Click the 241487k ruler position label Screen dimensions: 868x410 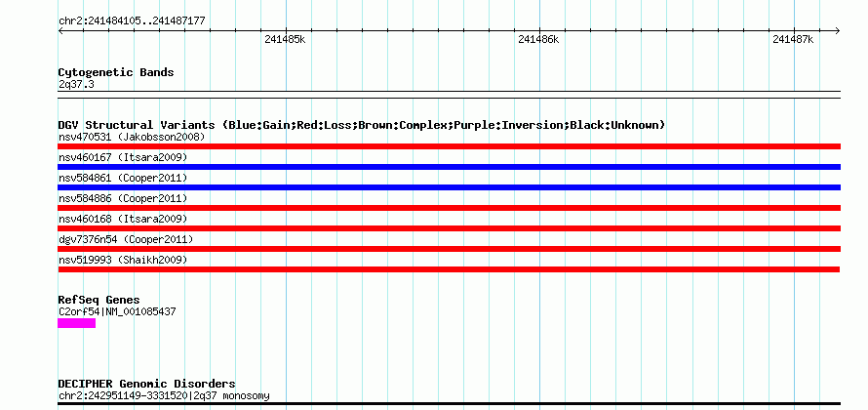[x=793, y=39]
